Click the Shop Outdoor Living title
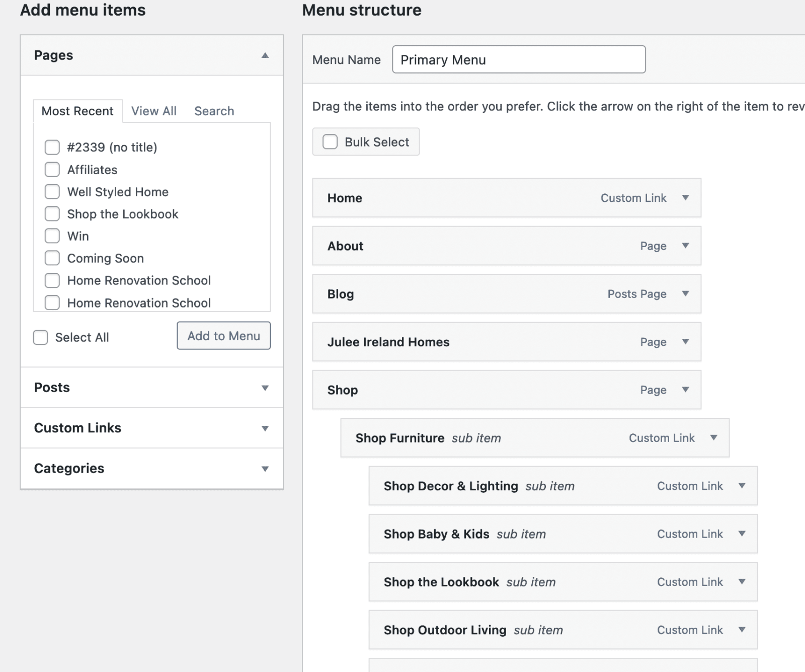The height and width of the screenshot is (672, 805). tap(445, 630)
